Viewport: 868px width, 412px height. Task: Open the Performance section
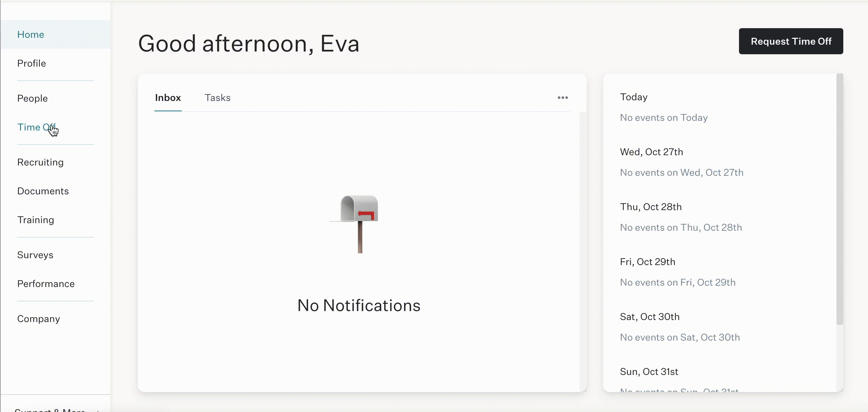click(x=46, y=284)
